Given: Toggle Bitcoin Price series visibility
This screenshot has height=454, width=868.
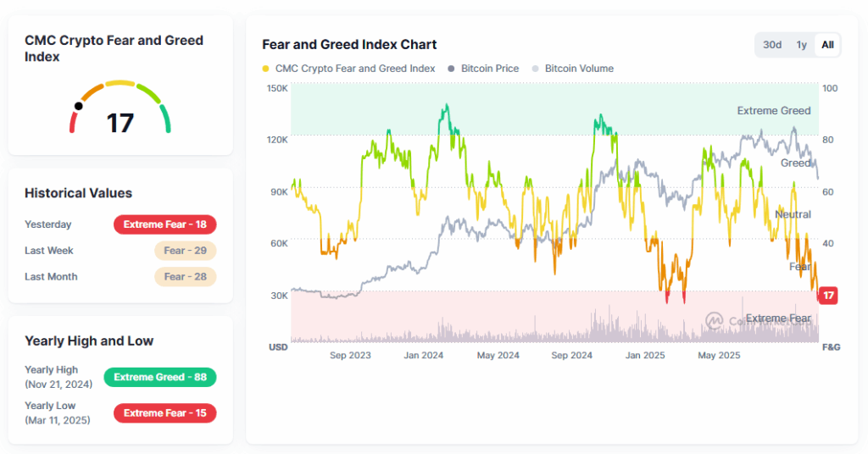Looking at the screenshot, I should coord(489,69).
